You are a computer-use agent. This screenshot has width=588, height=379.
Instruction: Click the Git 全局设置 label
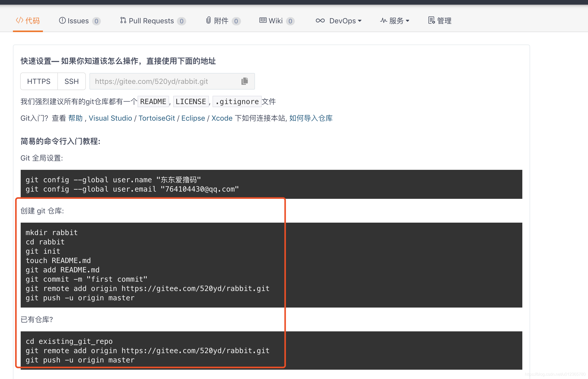tap(42, 158)
